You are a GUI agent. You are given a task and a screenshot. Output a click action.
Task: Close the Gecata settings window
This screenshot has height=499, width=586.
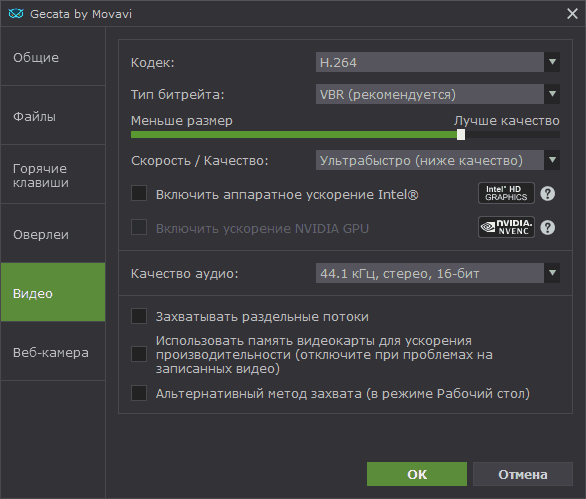click(572, 14)
